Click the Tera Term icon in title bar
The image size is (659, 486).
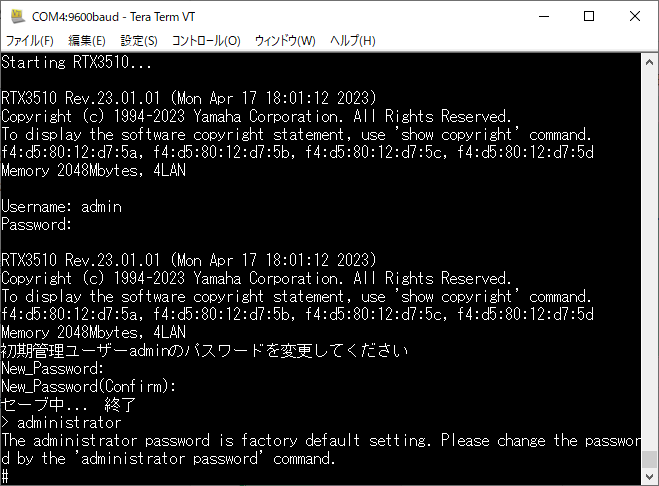click(16, 16)
